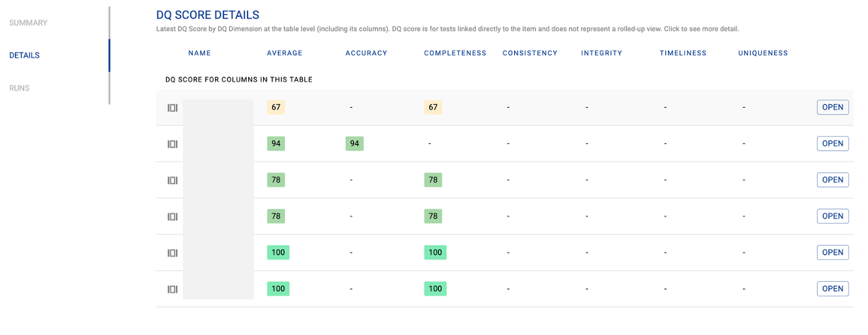Viewport: 868px width, 335px height.
Task: Click the yellow 67 completeness score badge
Action: (x=433, y=107)
